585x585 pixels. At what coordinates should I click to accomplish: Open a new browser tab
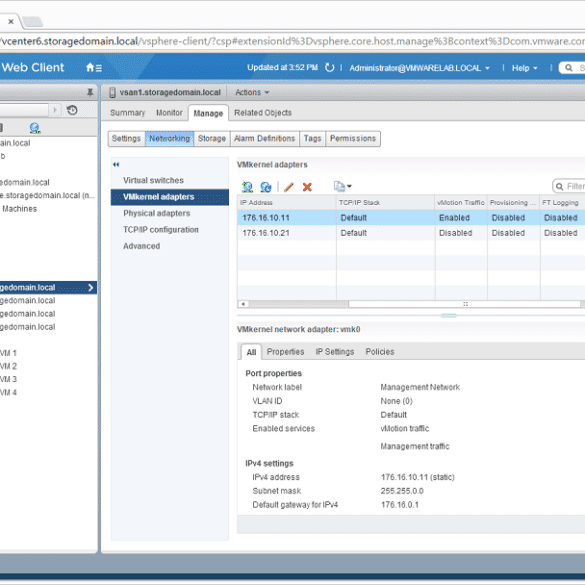(33, 22)
